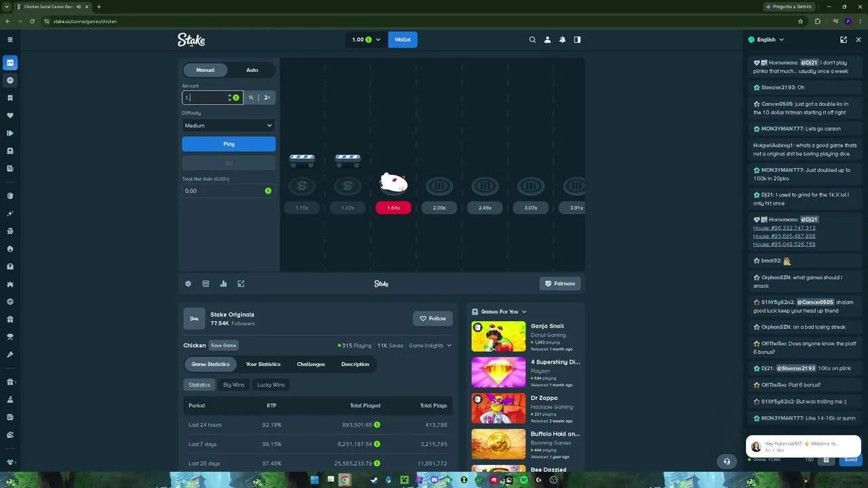This screenshot has height=488, width=868.
Task: Select the Challenges tab
Action: 311,364
